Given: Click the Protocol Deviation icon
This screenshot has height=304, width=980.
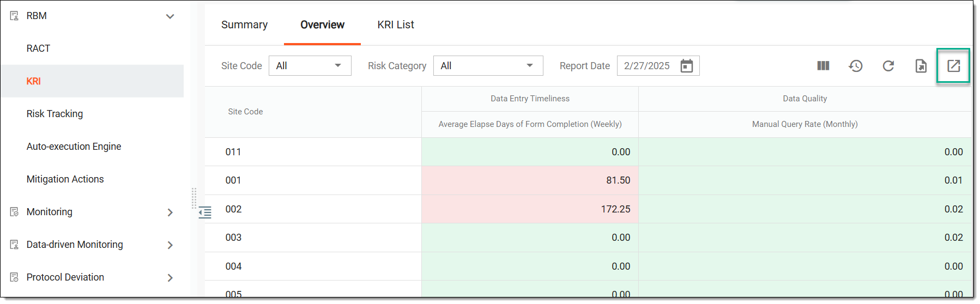Looking at the screenshot, I should [x=14, y=277].
